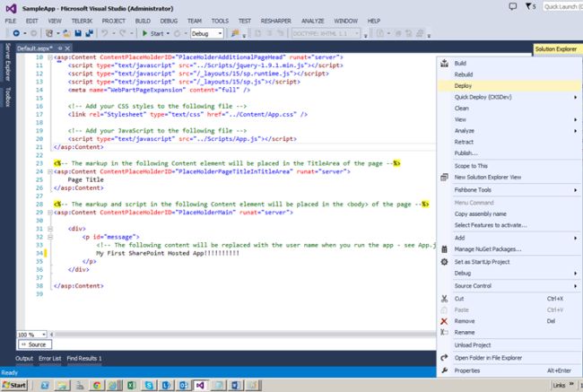The image size is (583, 392).
Task: Switch to the Error List tab
Action: pos(49,358)
